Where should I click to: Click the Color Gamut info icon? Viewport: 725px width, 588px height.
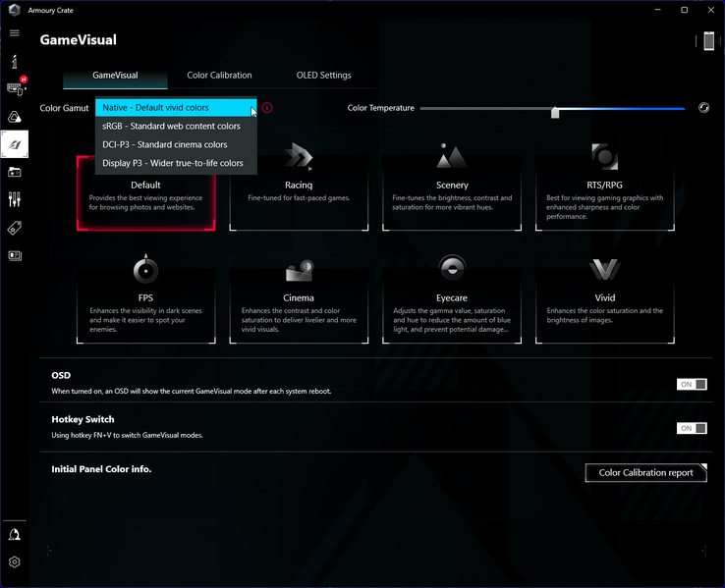267,108
